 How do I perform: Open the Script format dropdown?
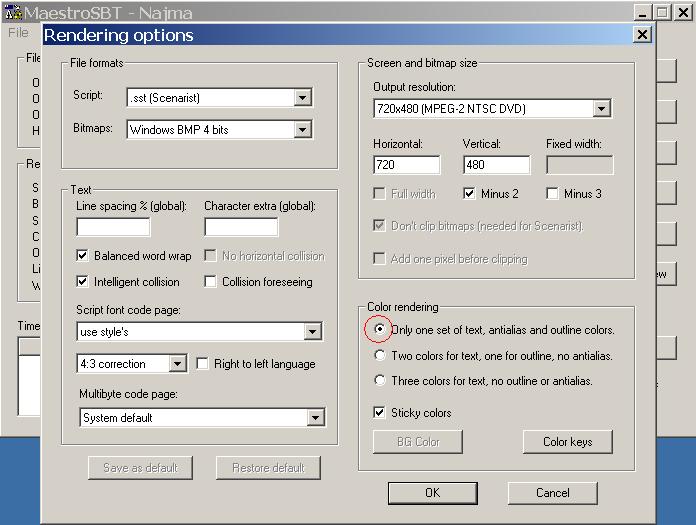point(302,97)
